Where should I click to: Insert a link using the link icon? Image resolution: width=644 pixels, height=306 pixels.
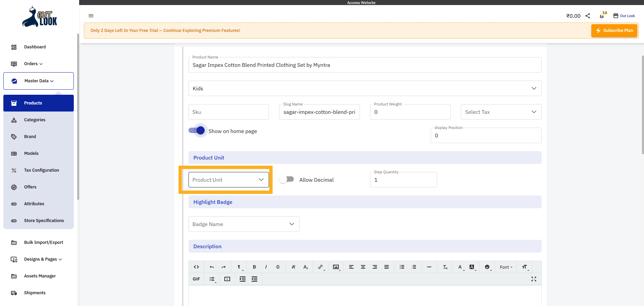[x=320, y=267]
